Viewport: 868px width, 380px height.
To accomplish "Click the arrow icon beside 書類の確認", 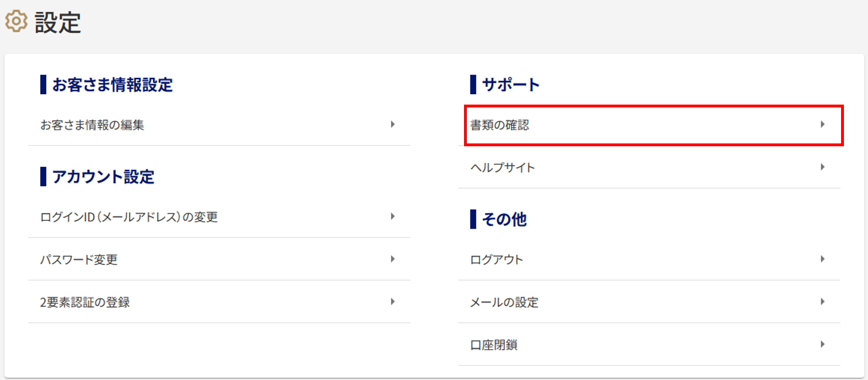I will point(822,124).
